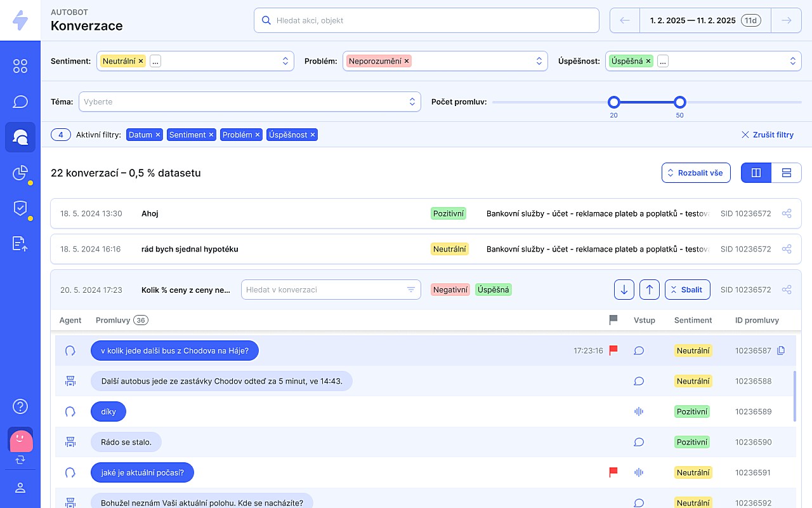
Task: Click Rozbalit vše button
Action: pyautogui.click(x=696, y=173)
